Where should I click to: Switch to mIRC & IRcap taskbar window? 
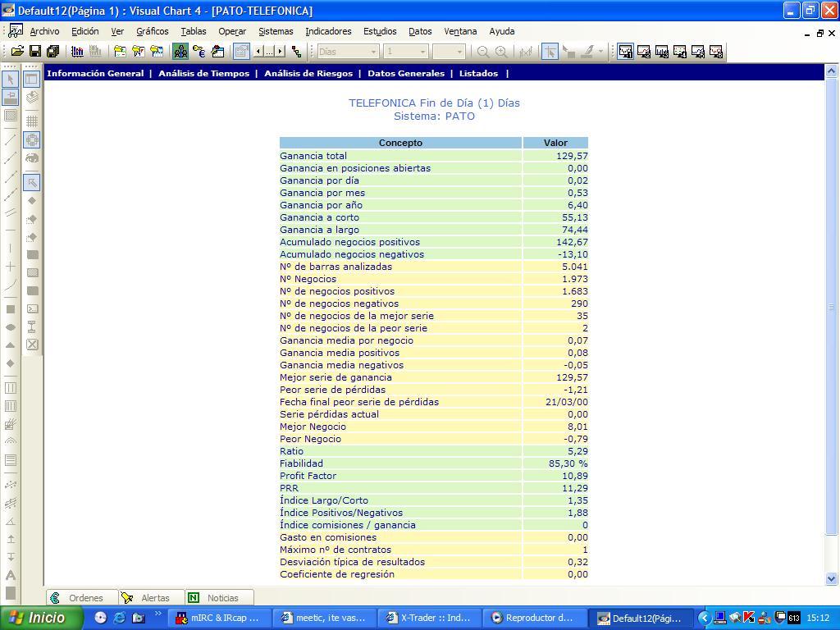click(218, 619)
